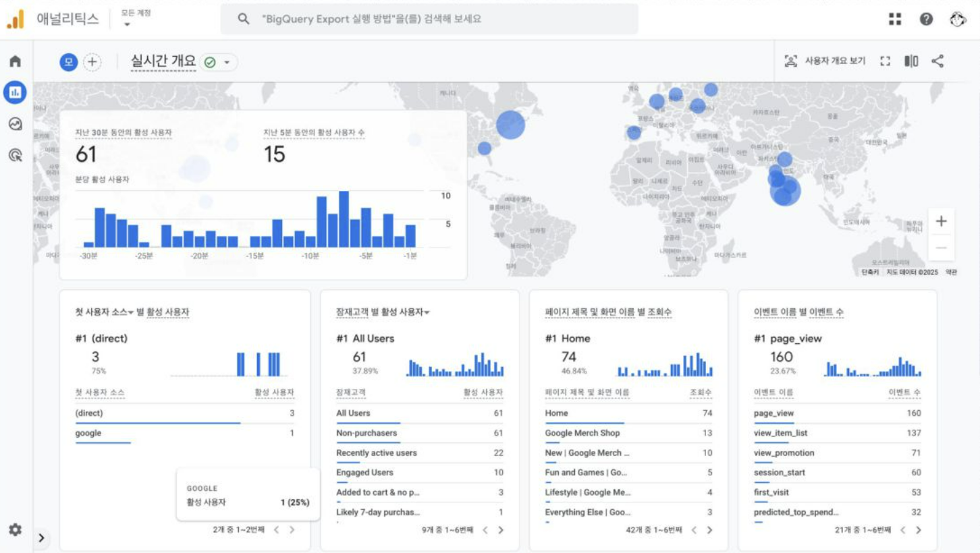Screen dimensions: 980x553
Task: Next page in 이벤트 이름 card
Action: (x=918, y=530)
